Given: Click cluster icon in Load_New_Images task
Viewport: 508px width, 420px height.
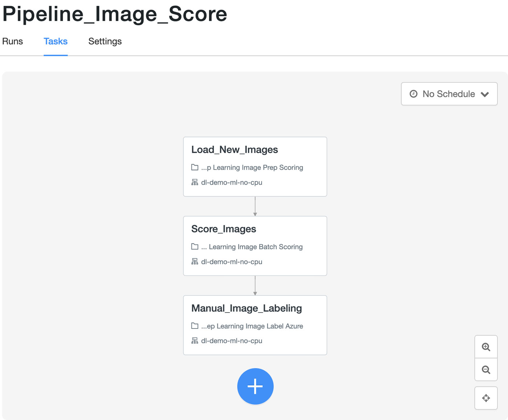Looking at the screenshot, I should (x=195, y=182).
